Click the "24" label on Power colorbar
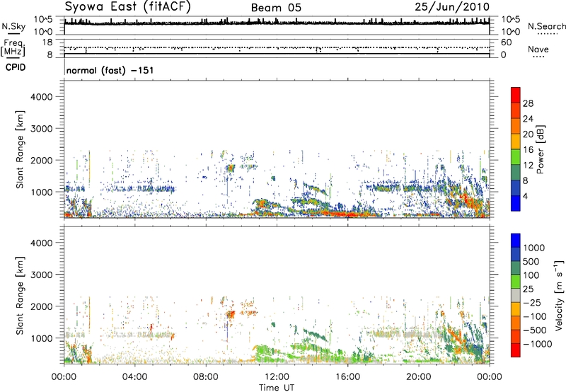The width and height of the screenshot is (566, 392). point(528,119)
